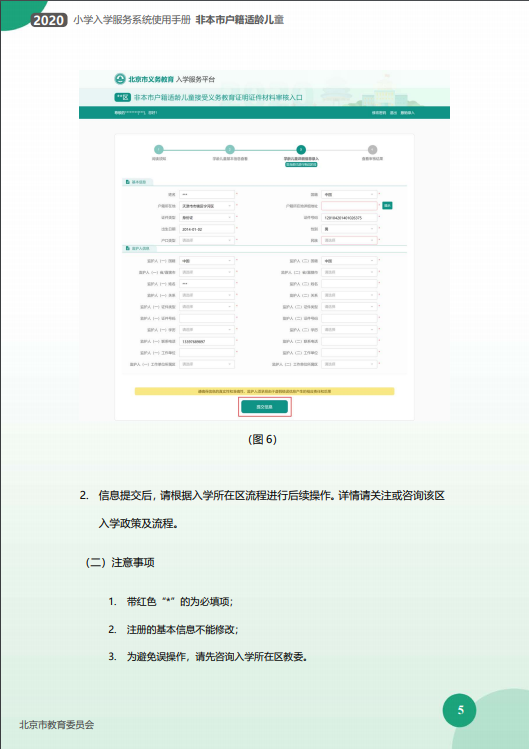Open the 性别 dropdown showing 男
The height and width of the screenshot is (749, 529).
(x=349, y=229)
